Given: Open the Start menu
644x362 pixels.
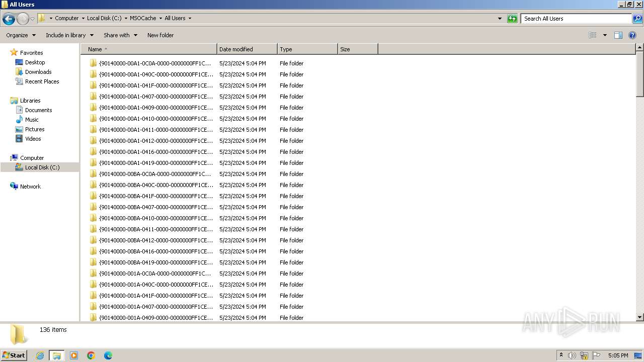Looking at the screenshot, I should tap(14, 355).
